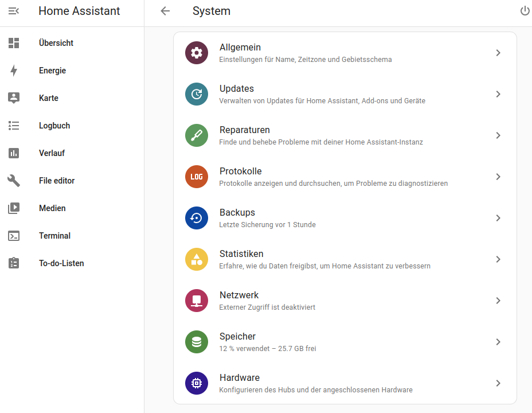Click the To-do-Listen clipboard icon

coord(14,263)
